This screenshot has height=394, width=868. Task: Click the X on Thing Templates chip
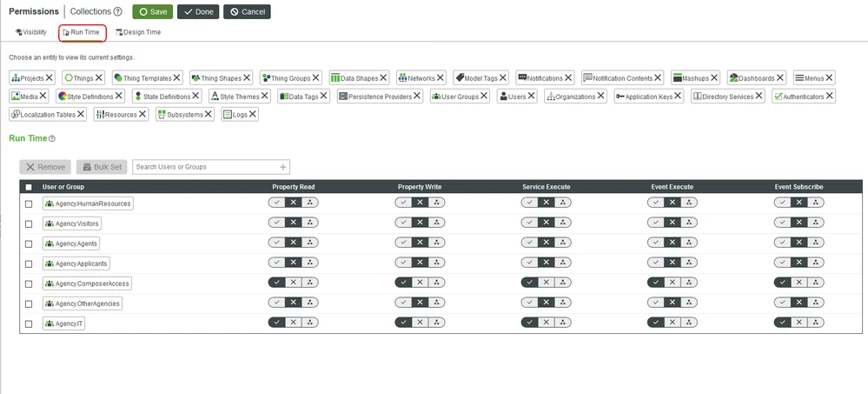(177, 78)
